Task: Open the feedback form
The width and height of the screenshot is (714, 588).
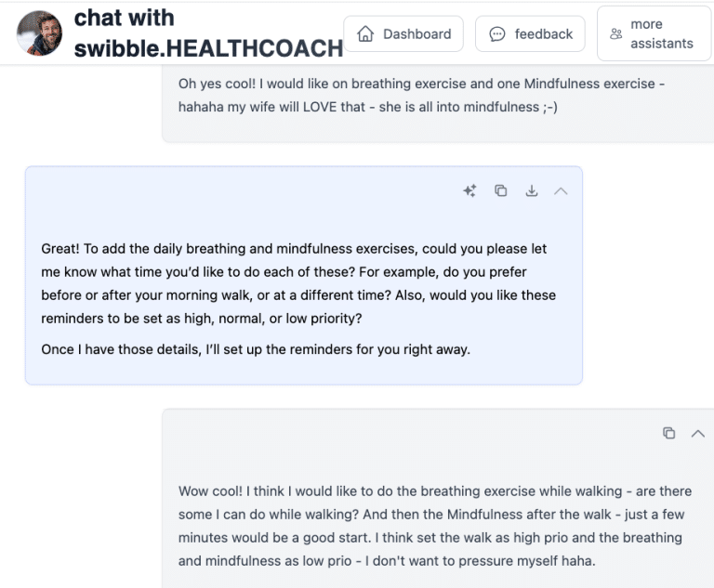Action: pyautogui.click(x=530, y=33)
